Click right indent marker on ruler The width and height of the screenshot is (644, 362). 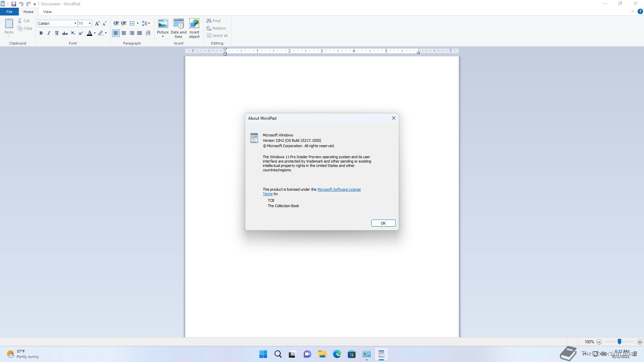(x=418, y=52)
